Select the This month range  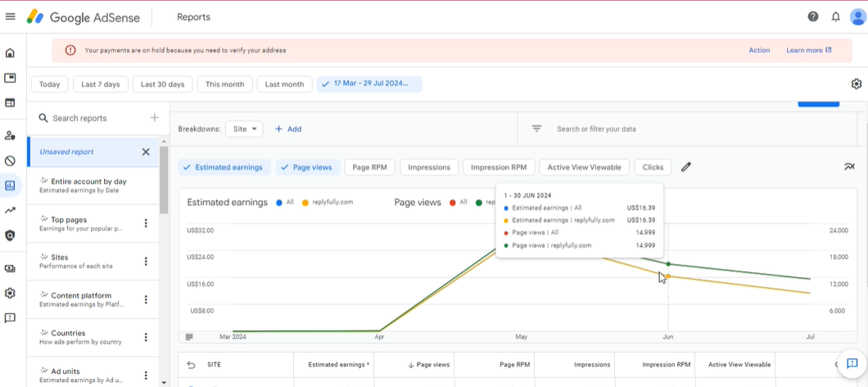click(x=224, y=84)
